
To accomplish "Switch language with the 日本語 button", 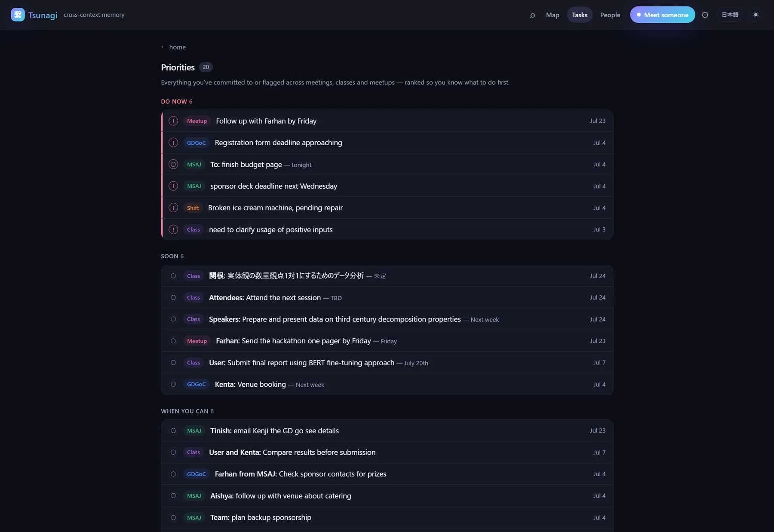I will pyautogui.click(x=730, y=15).
